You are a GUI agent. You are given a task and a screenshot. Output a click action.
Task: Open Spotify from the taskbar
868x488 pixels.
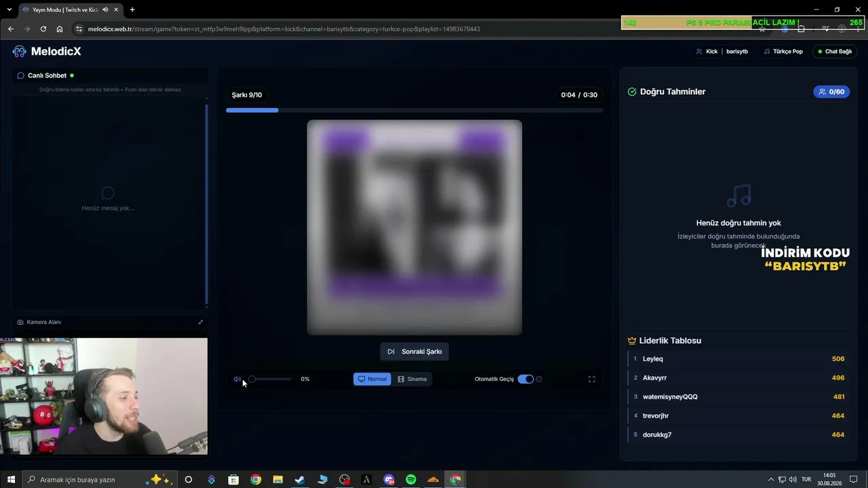coord(411,480)
